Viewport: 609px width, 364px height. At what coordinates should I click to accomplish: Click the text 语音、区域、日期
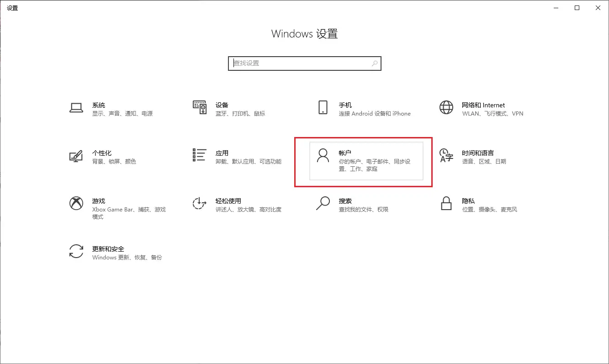pos(484,162)
